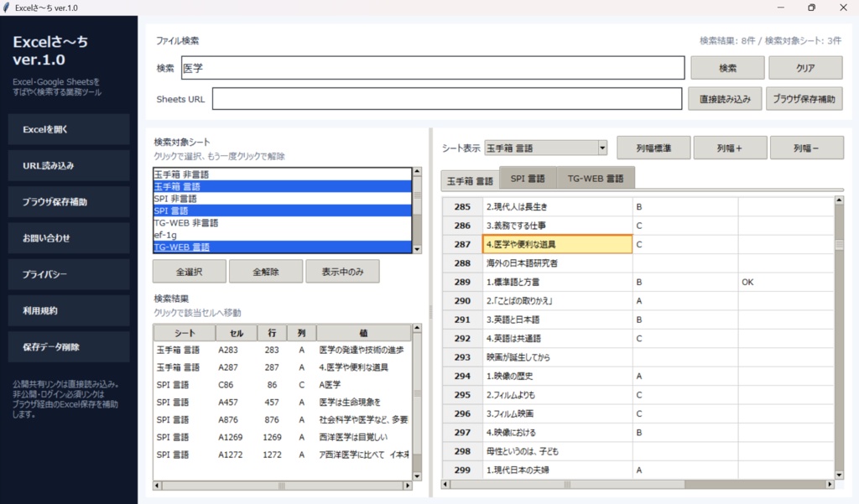859x504 pixels.
Task: Select TG-WEB 非言語 in the sheet list
Action: point(282,222)
